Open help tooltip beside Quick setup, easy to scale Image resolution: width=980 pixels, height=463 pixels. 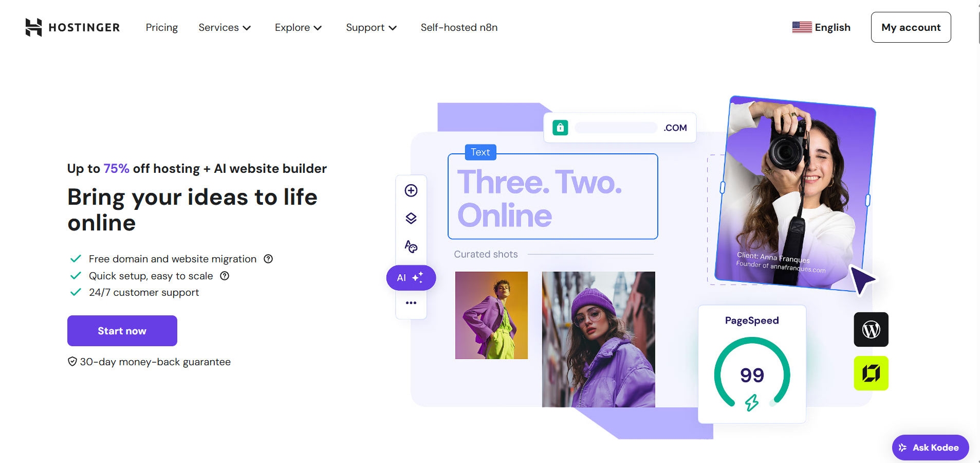[x=225, y=276]
